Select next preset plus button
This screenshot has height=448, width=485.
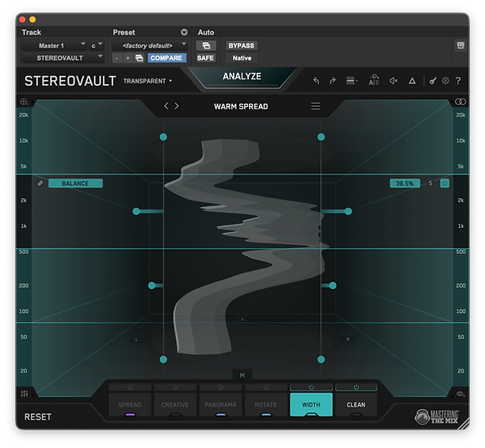(x=128, y=58)
